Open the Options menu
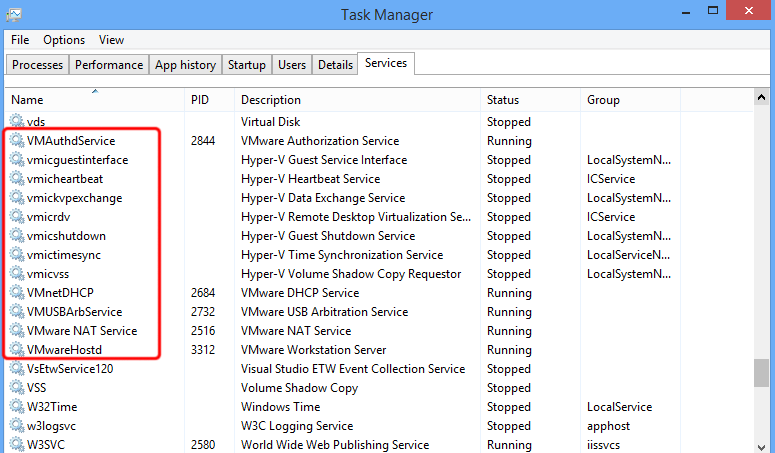 pyautogui.click(x=64, y=40)
